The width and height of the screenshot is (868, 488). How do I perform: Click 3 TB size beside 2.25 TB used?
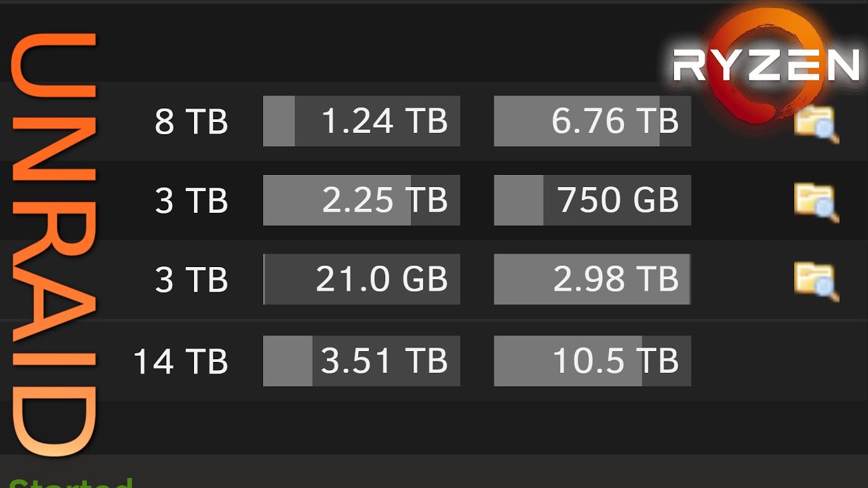(191, 201)
